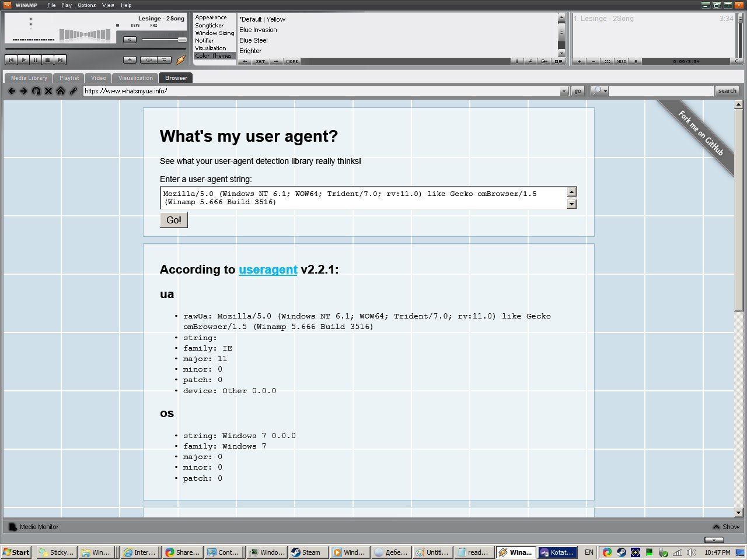Click the browser search text field
Viewport: 747px width, 560px height.
tap(661, 91)
